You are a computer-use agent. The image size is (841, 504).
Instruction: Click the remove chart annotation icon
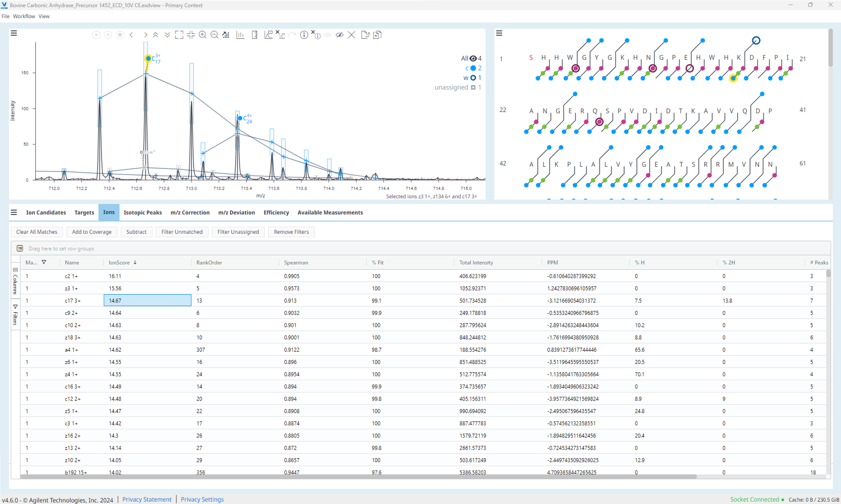click(x=280, y=35)
